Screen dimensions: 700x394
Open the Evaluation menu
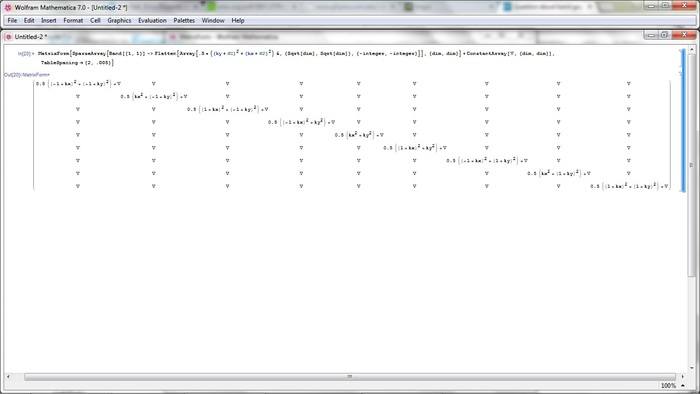(152, 21)
